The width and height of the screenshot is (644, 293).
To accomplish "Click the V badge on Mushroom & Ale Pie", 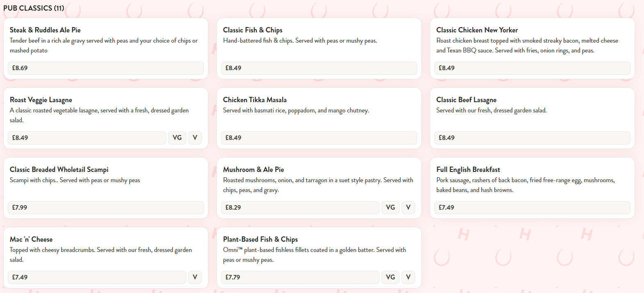I will point(408,207).
